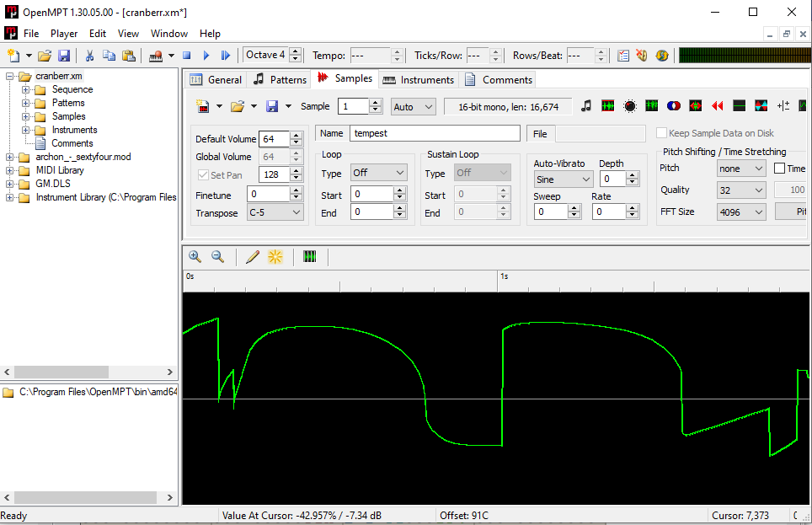This screenshot has width=812, height=525.
Task: Click the New module icon
Action: pyautogui.click(x=13, y=56)
